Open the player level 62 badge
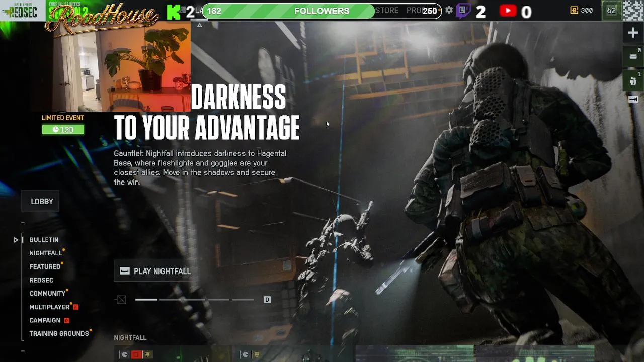Screen dimensions: 644x362 tap(611, 10)
